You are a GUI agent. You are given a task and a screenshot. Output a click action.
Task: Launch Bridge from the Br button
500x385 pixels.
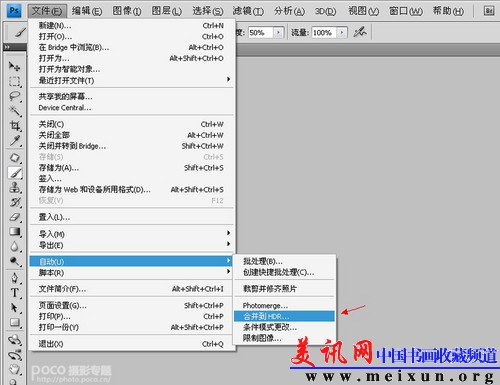pos(489,11)
